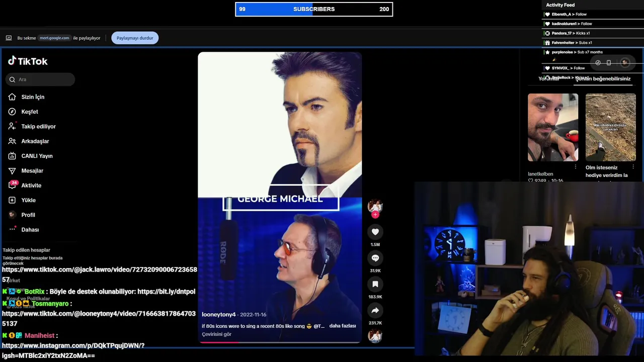Pause the George Michael video
Screen dimensions: 644x362
[x=280, y=197]
